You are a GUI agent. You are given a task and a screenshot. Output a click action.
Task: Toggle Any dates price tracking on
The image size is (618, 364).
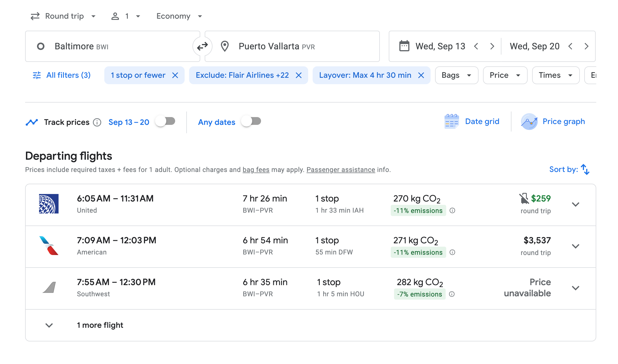coord(251,122)
